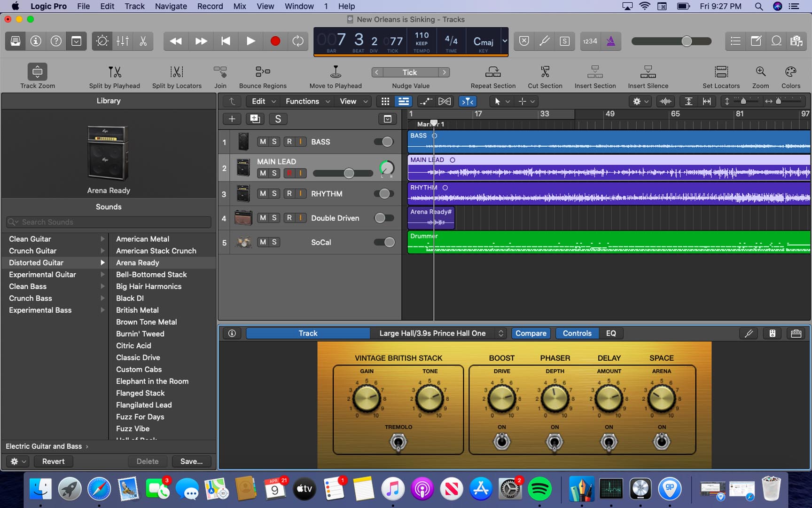The height and width of the screenshot is (508, 812).
Task: Click the Compare button
Action: coord(531,333)
